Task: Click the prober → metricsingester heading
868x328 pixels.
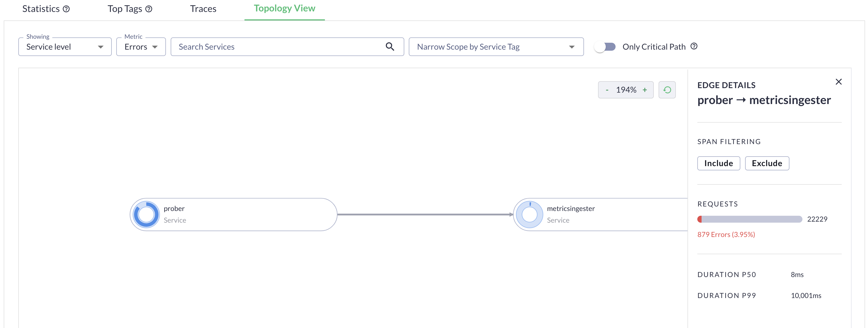Action: [x=764, y=100]
